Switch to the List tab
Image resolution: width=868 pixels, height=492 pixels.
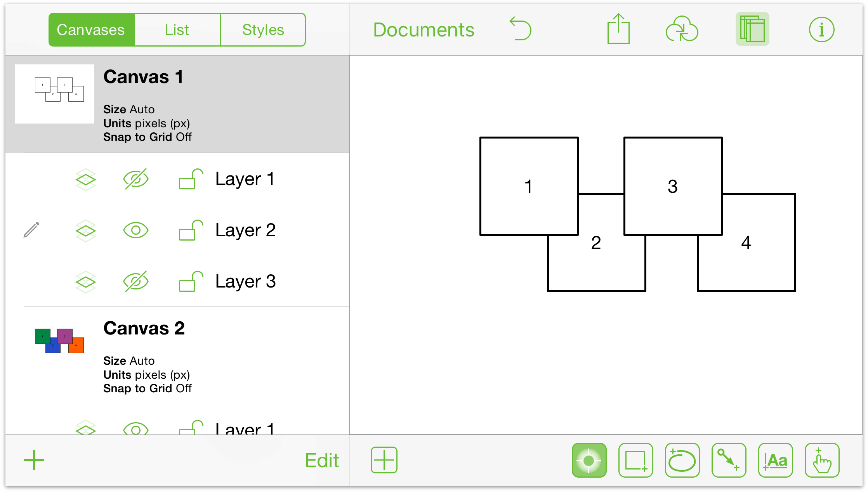177,29
